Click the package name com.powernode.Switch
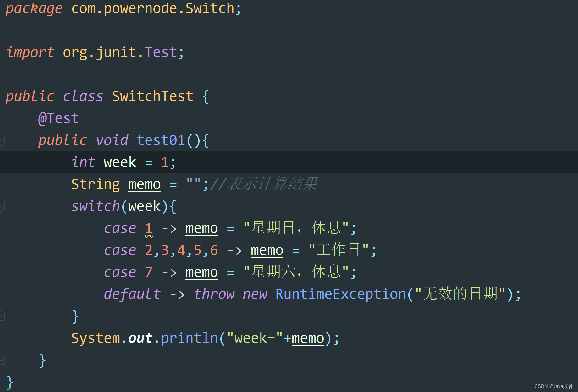Viewport: 578px width, 392px height. 154,8
